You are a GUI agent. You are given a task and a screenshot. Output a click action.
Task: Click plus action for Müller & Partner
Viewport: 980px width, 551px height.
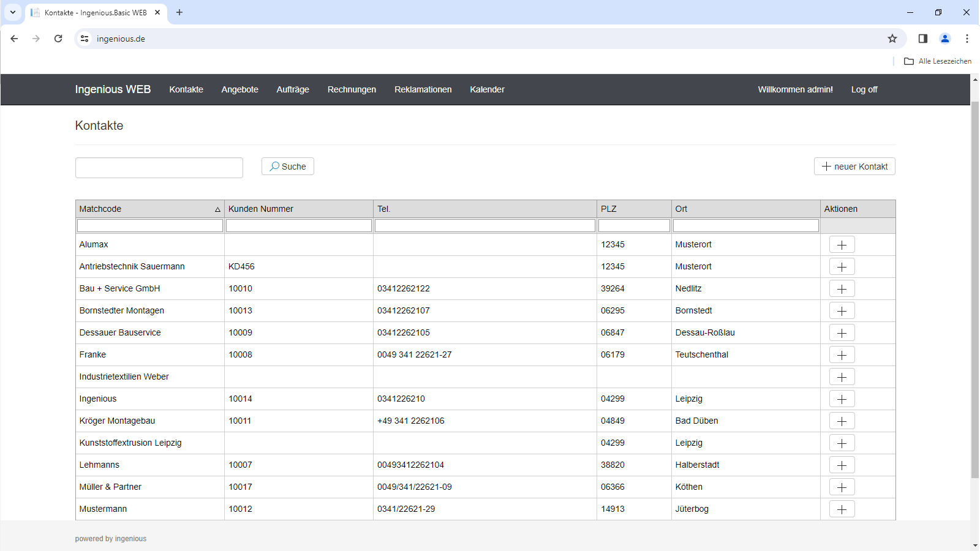(842, 487)
